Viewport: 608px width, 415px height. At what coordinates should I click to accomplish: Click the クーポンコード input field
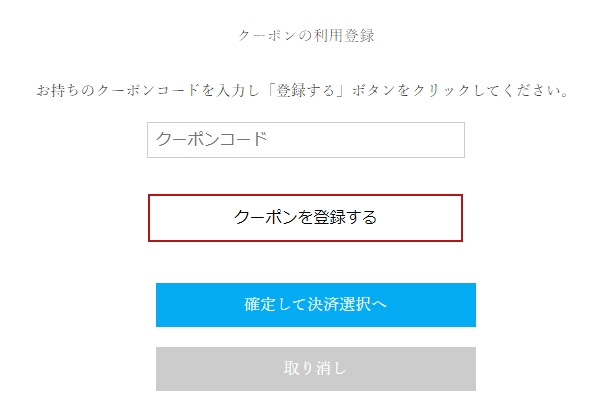[305, 140]
